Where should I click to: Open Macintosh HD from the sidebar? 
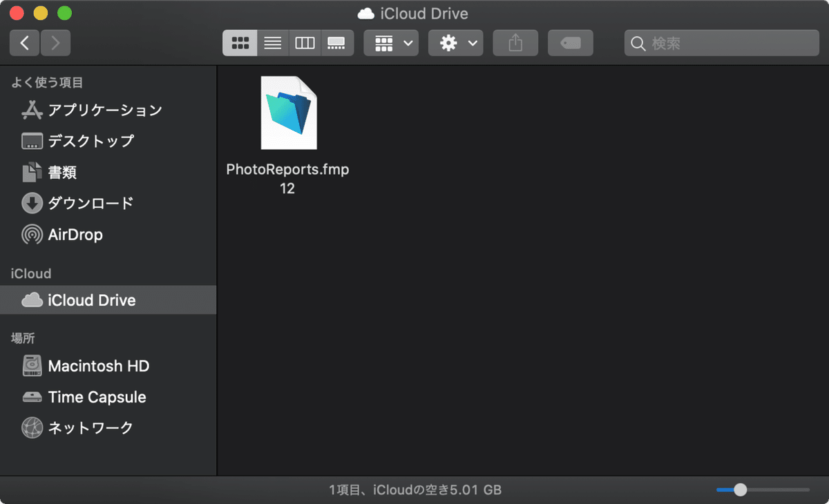99,366
